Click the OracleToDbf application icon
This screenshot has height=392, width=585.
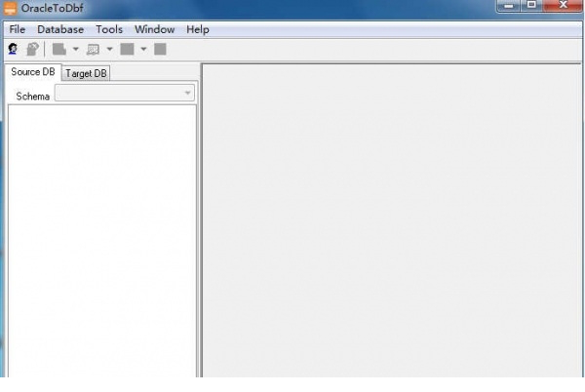pos(11,8)
